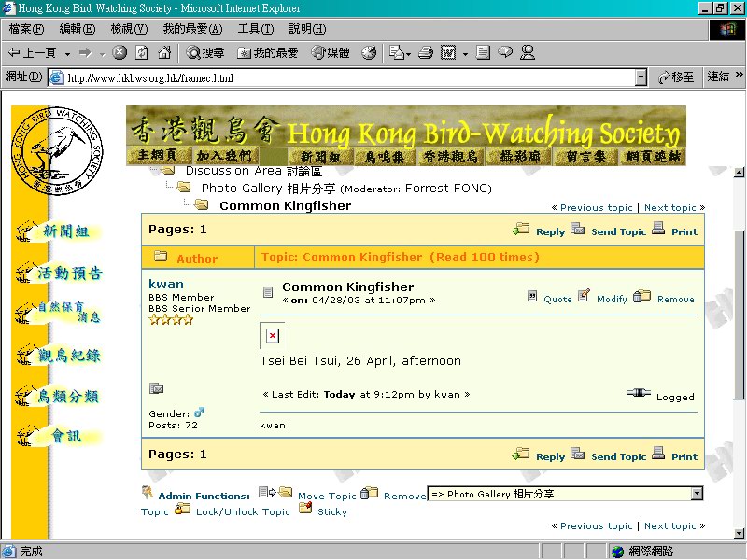The height and width of the screenshot is (560, 747).
Task: Expand the 連結 Links toolbar chevron
Action: [739, 75]
